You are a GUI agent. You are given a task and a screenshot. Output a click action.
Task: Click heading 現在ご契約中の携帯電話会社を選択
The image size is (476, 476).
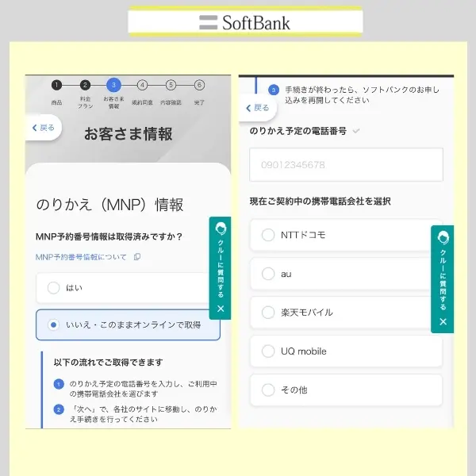[320, 202]
